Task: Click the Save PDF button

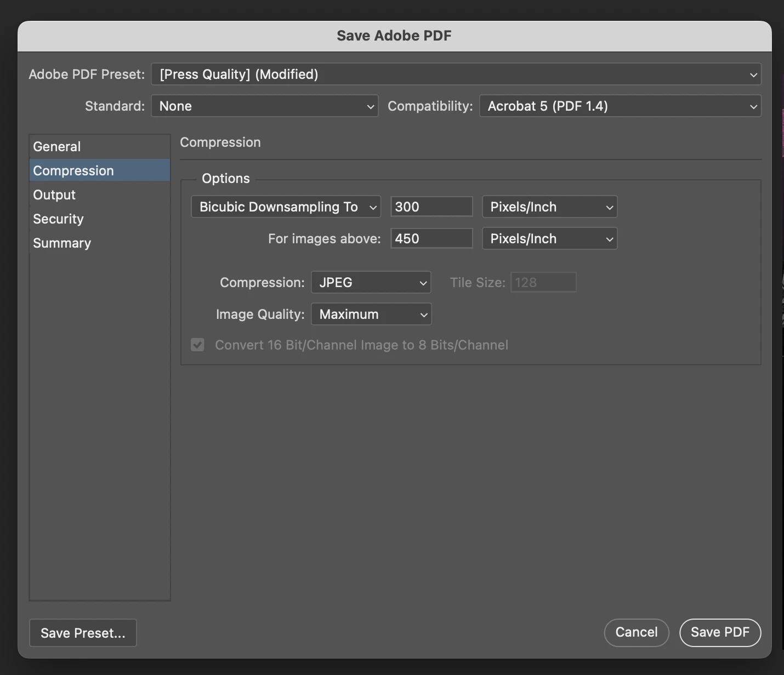Action: point(720,632)
